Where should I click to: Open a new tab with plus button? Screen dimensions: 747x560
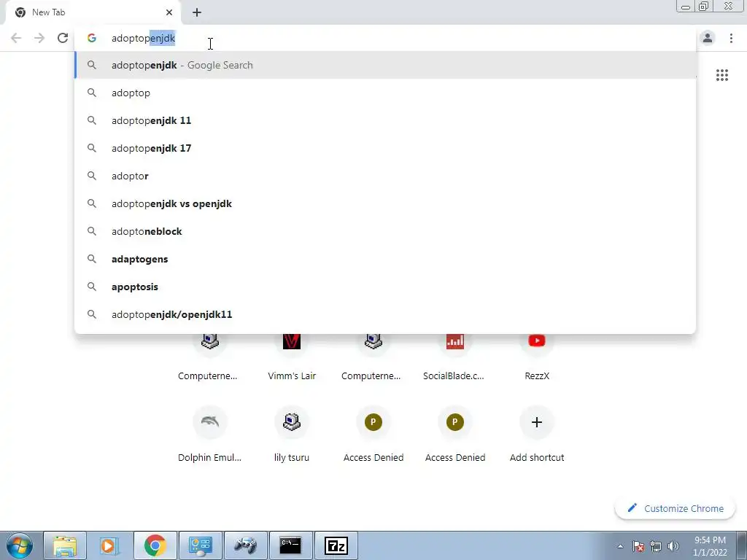[197, 12]
